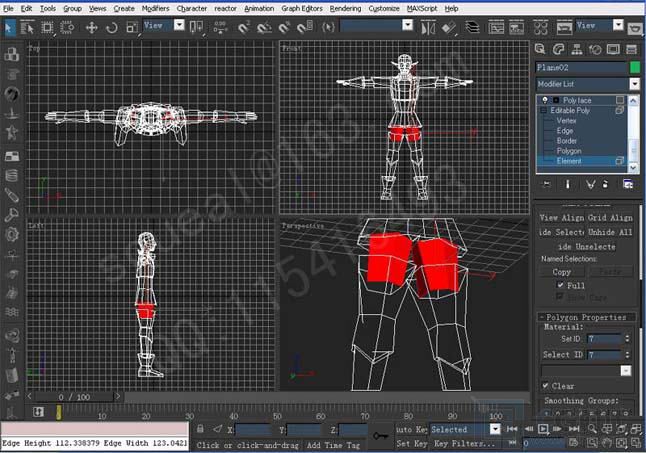
Task: Open the Graph Editors menu
Action: point(302,8)
